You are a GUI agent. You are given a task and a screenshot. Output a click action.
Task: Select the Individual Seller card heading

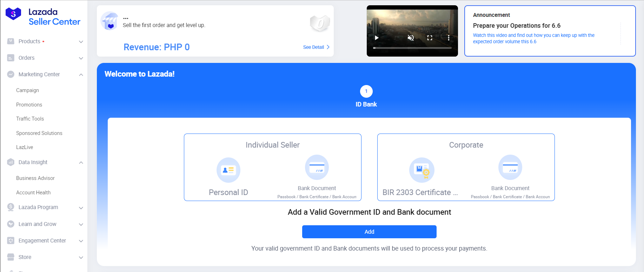tap(273, 145)
